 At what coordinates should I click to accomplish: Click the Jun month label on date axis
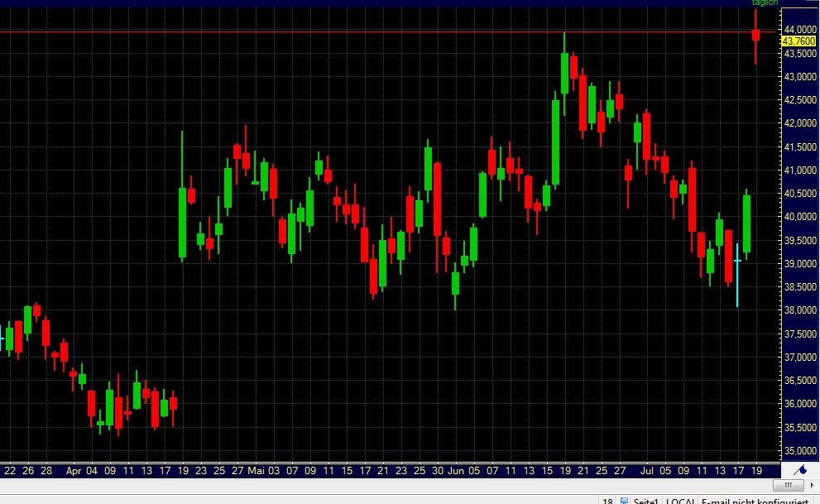[455, 471]
